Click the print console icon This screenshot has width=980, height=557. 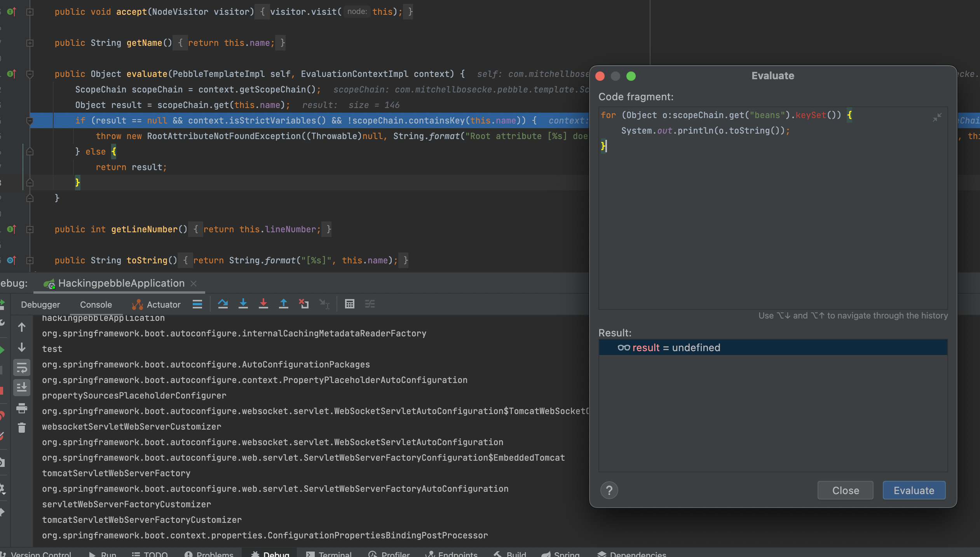tap(22, 408)
